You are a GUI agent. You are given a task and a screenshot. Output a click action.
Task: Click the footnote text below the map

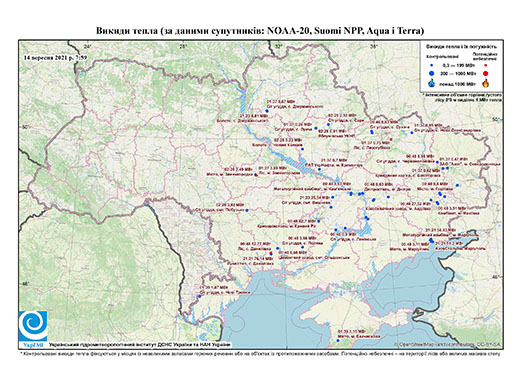(x=260, y=353)
